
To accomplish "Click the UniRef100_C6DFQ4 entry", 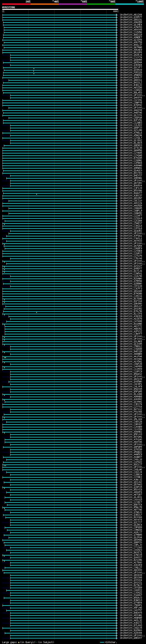I will coord(131,118).
